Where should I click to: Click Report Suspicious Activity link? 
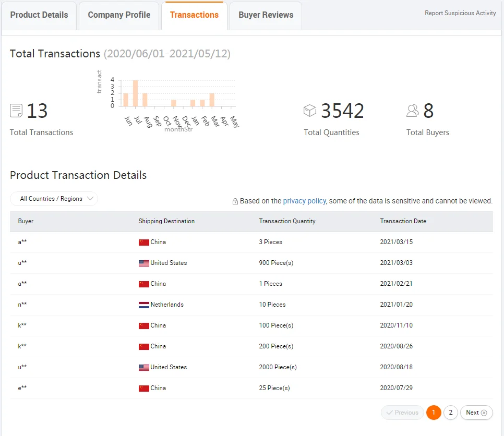(x=460, y=13)
